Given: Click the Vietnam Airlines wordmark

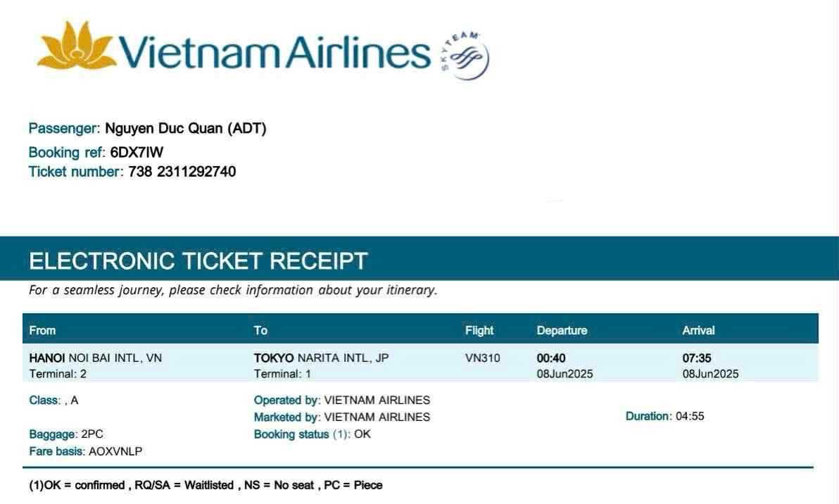Looking at the screenshot, I should (x=275, y=52).
